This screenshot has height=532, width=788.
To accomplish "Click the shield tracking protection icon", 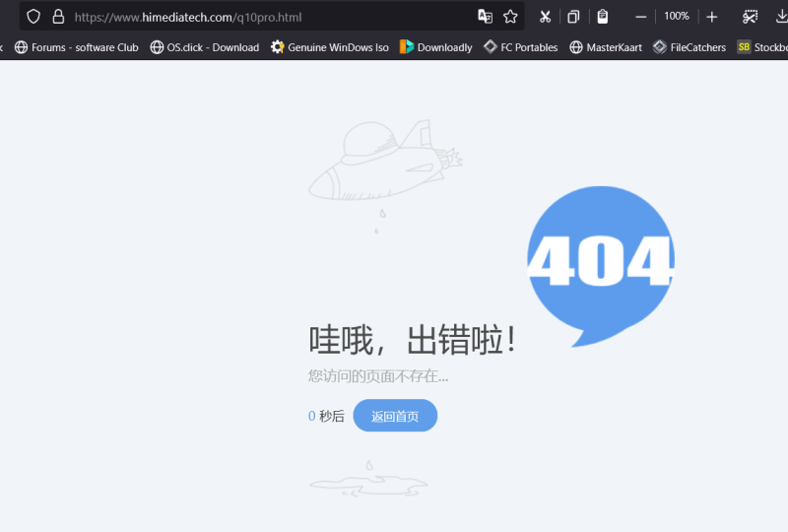I will pos(33,17).
